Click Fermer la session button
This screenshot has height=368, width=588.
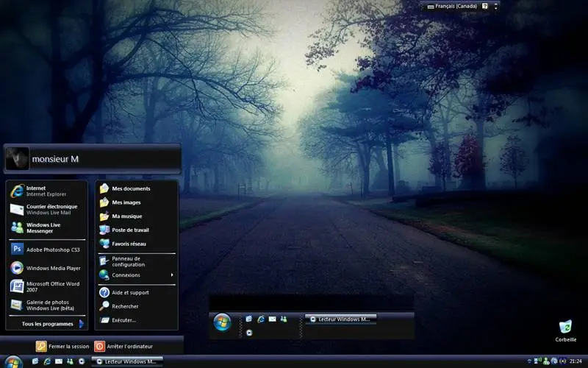(62, 346)
